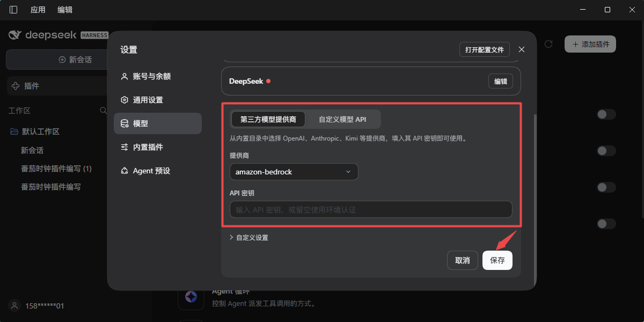This screenshot has width=644, height=322.
Task: Open the 提供商 dropdown showing amazon-bedrock
Action: [294, 172]
